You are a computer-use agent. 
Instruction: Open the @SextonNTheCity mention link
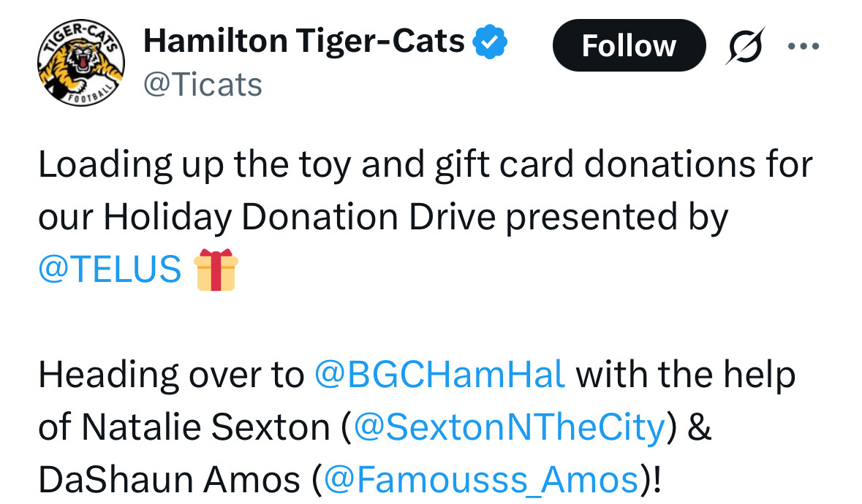509,427
